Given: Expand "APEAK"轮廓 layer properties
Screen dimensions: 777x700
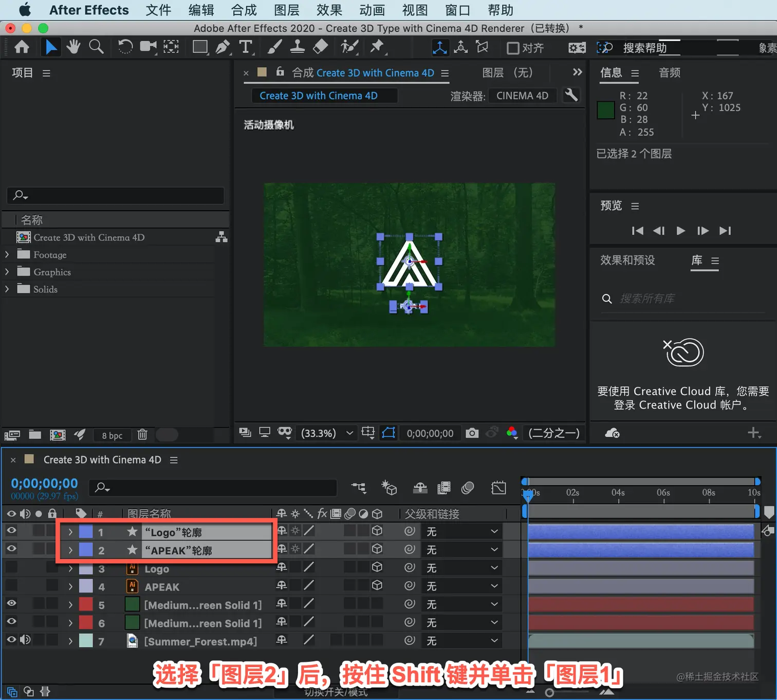Looking at the screenshot, I should click(x=70, y=550).
